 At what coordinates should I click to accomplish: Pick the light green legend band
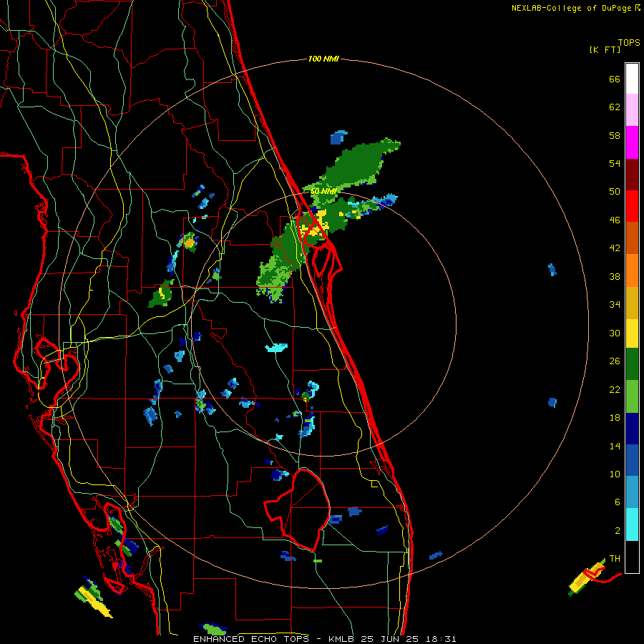(632, 396)
